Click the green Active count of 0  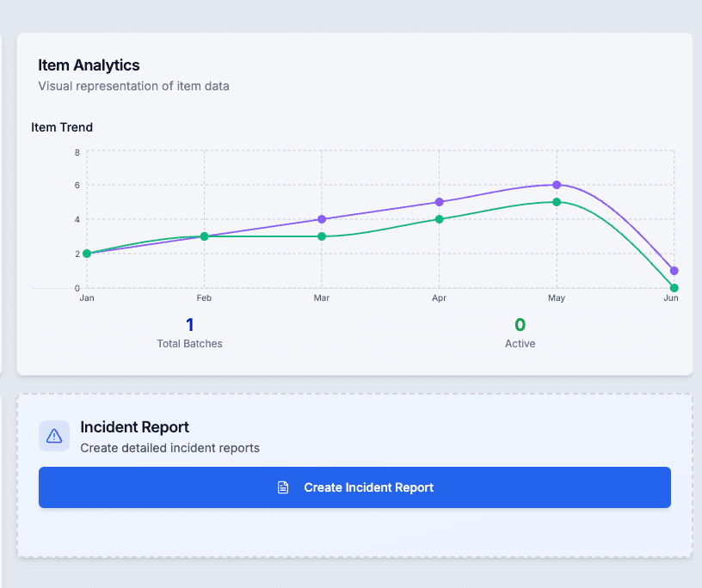520,325
